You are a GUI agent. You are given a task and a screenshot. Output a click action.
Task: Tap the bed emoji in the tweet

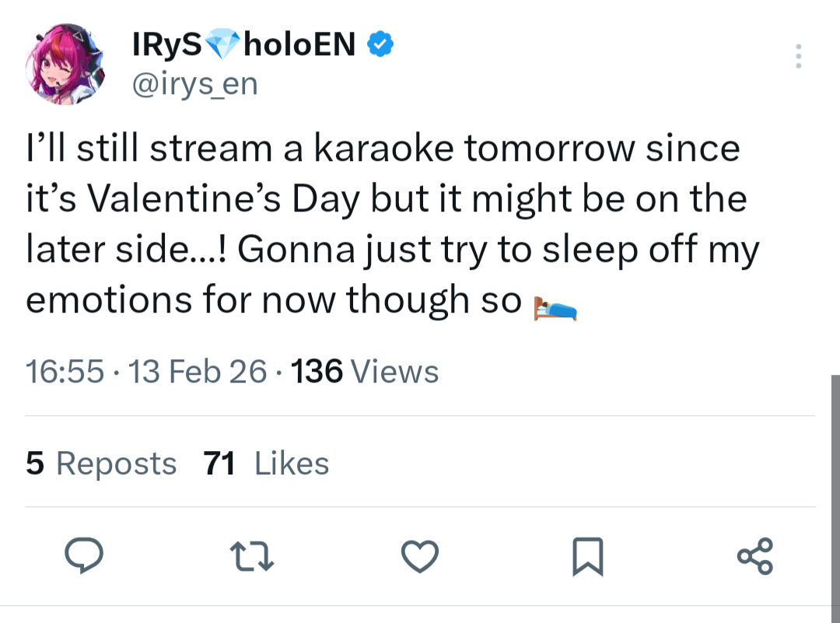555,308
